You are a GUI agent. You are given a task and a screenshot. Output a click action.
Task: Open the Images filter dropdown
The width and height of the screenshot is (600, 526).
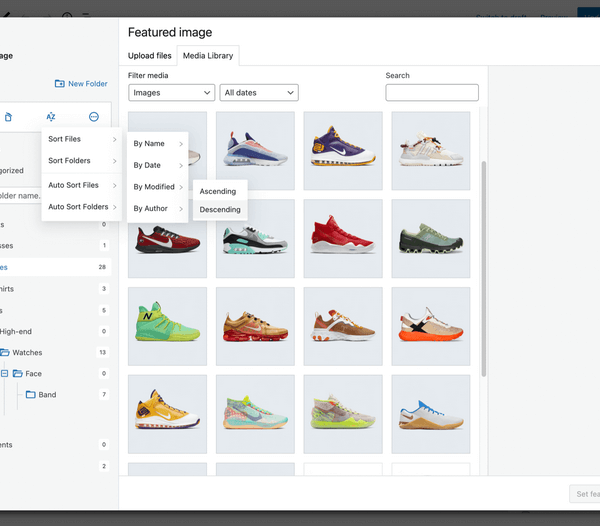click(x=171, y=93)
